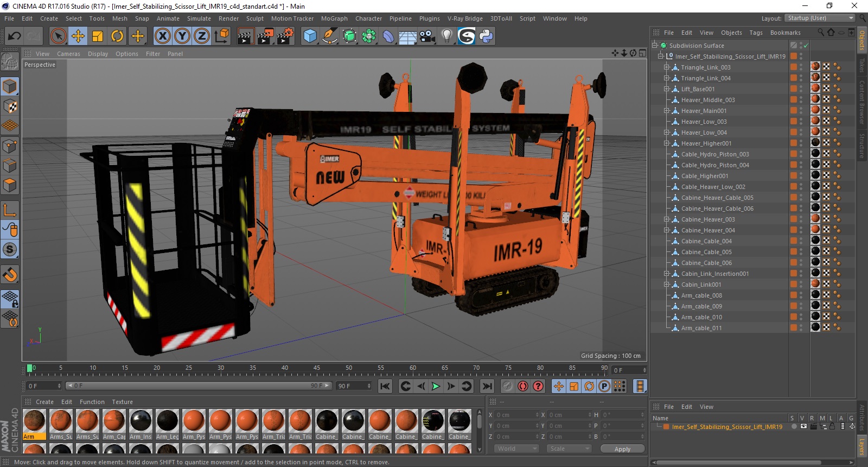Open the array/modeling objects icon
Image resolution: width=868 pixels, height=467 pixels.
point(369,36)
